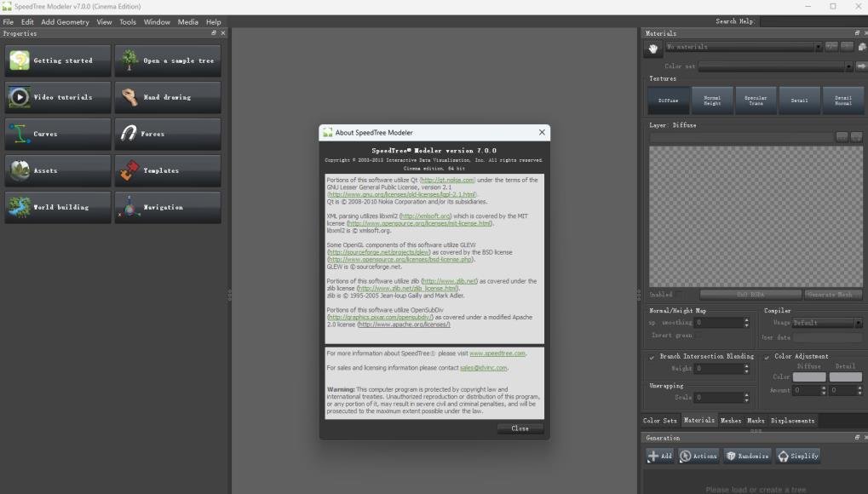The width and height of the screenshot is (868, 494).
Task: Click Close in the About dialog
Action: coord(520,428)
